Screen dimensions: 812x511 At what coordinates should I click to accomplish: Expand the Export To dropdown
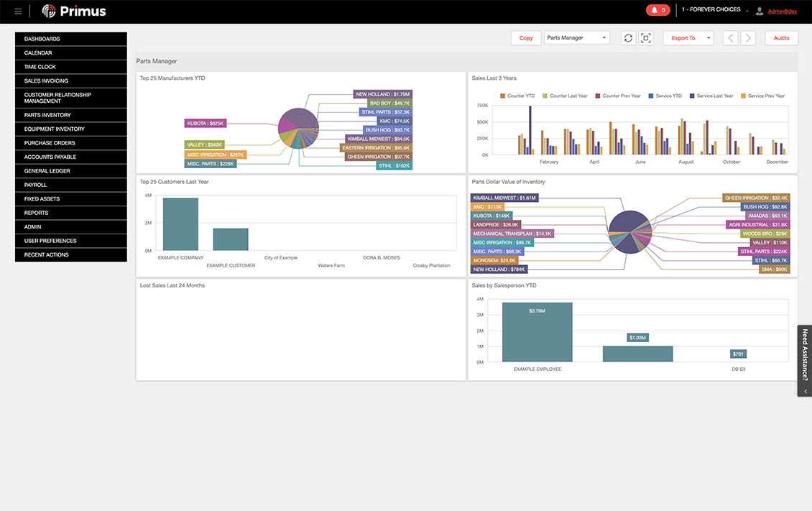coord(688,38)
